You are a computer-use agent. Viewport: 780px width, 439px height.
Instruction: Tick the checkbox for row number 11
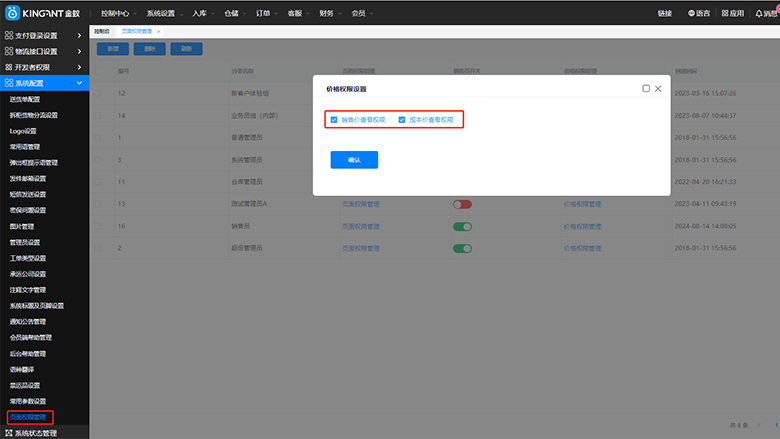click(98, 182)
